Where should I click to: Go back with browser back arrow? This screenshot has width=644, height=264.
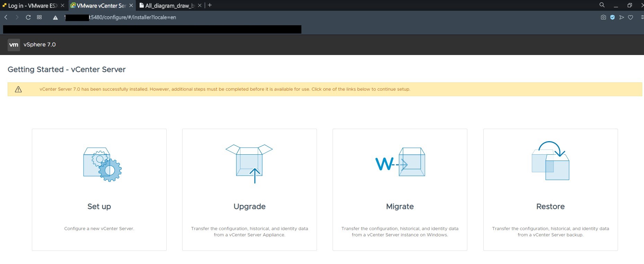(6, 17)
